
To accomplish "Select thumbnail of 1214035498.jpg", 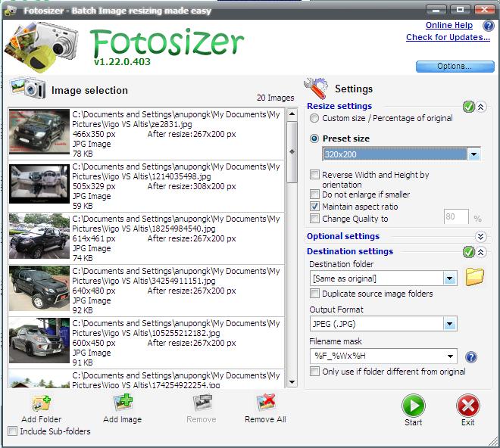I will click(x=39, y=184).
